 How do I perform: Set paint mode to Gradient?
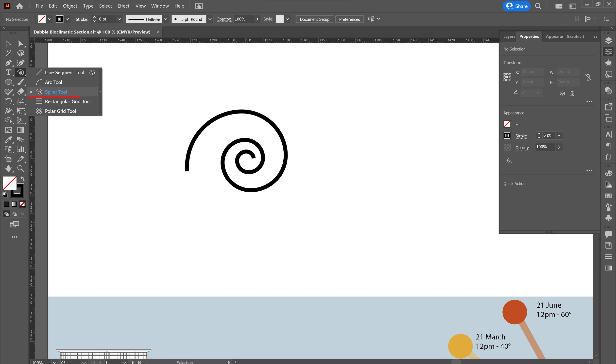click(x=14, y=204)
